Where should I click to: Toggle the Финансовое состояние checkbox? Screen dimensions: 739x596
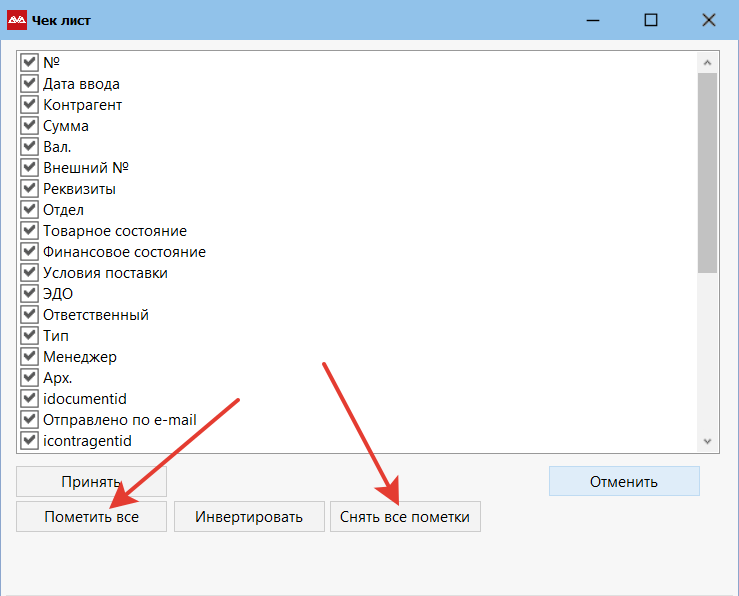[x=29, y=252]
